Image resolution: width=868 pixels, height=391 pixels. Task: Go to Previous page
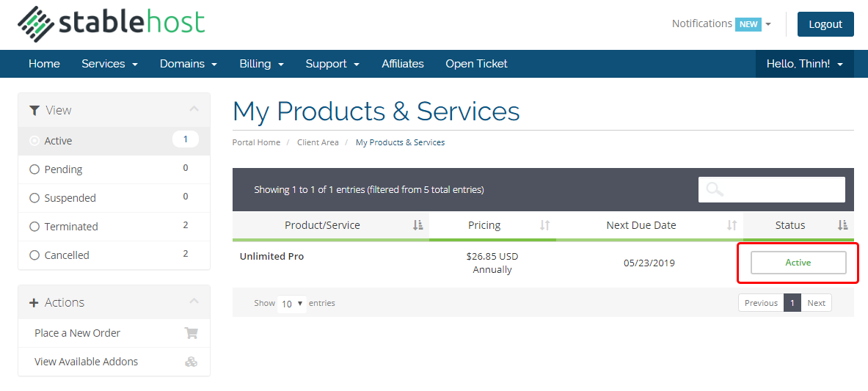[761, 303]
